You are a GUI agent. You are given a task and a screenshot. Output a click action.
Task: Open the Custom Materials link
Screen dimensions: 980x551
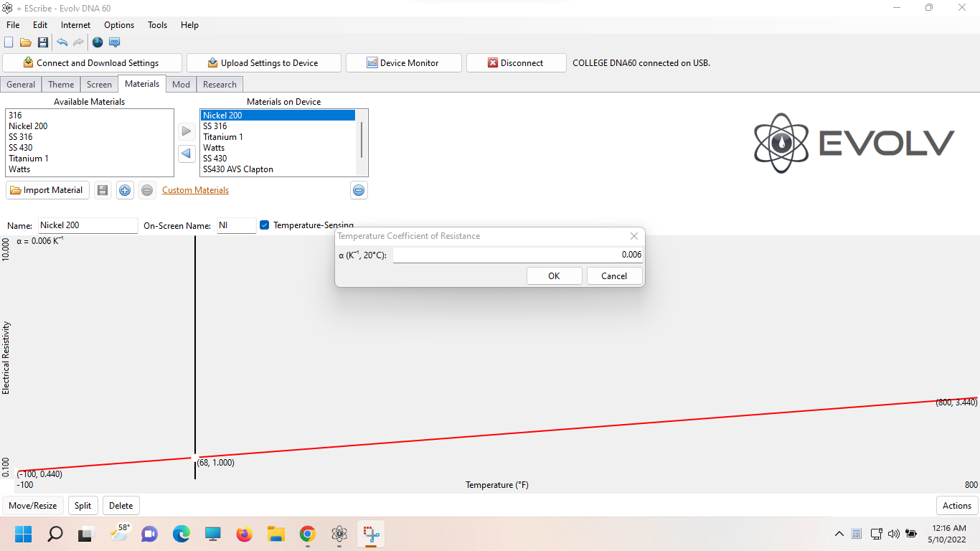click(x=195, y=190)
